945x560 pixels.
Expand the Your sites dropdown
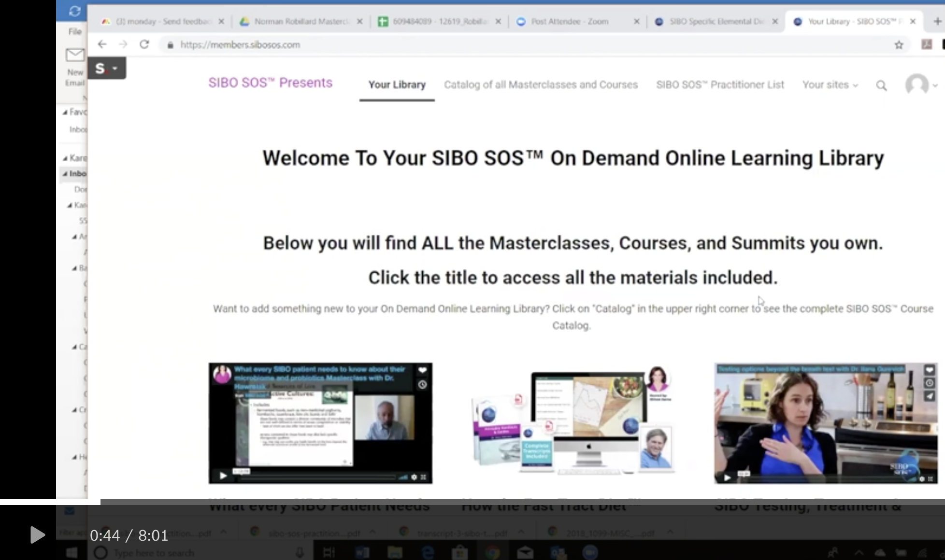tap(830, 85)
